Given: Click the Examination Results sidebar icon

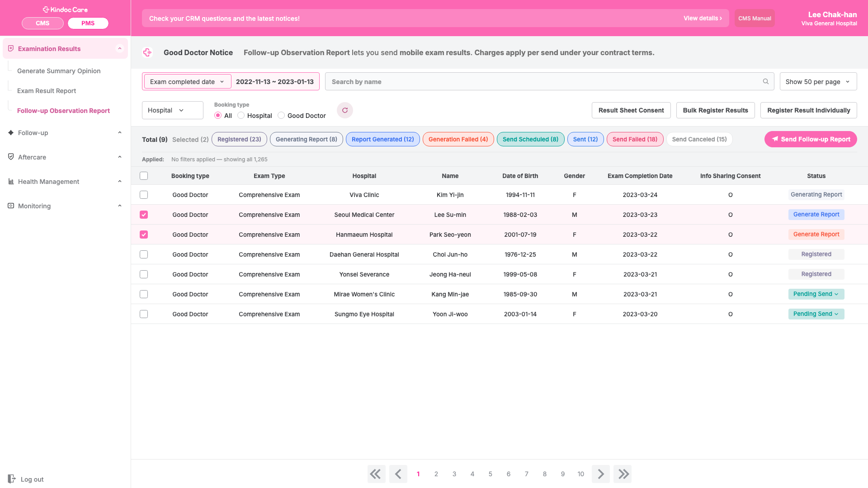Looking at the screenshot, I should click(11, 48).
